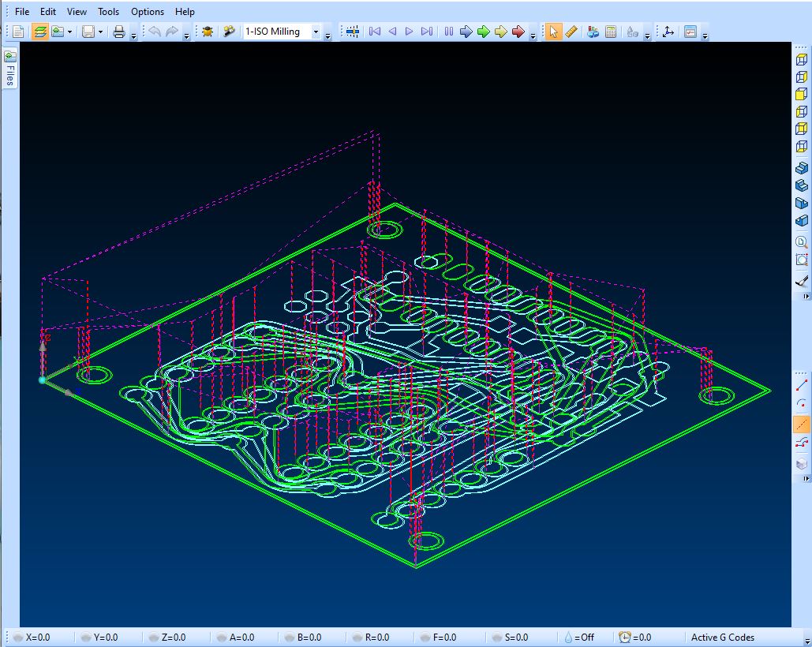
Task: Click the new document icon
Action: tap(18, 32)
